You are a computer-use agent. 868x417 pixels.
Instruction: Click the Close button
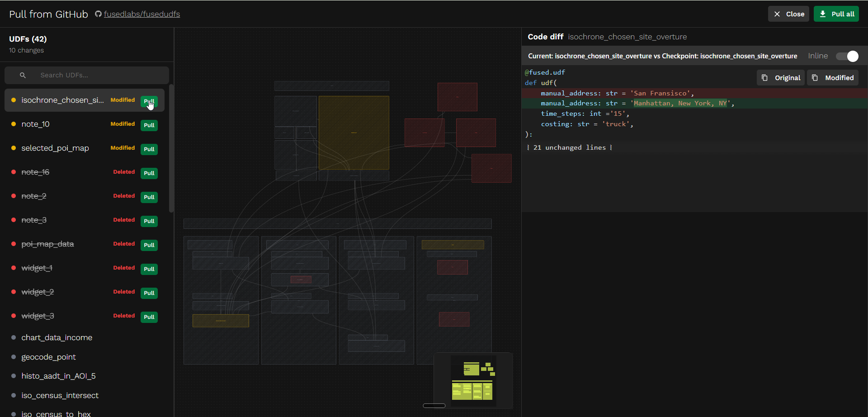(788, 14)
